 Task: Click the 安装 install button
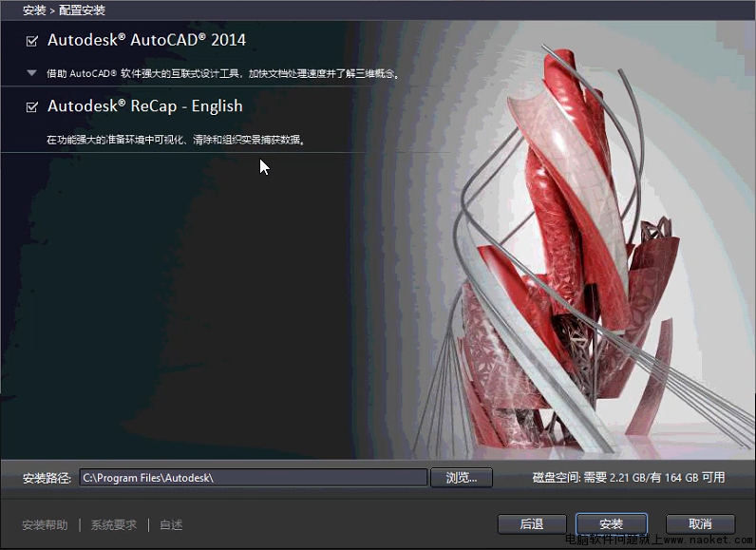(612, 524)
